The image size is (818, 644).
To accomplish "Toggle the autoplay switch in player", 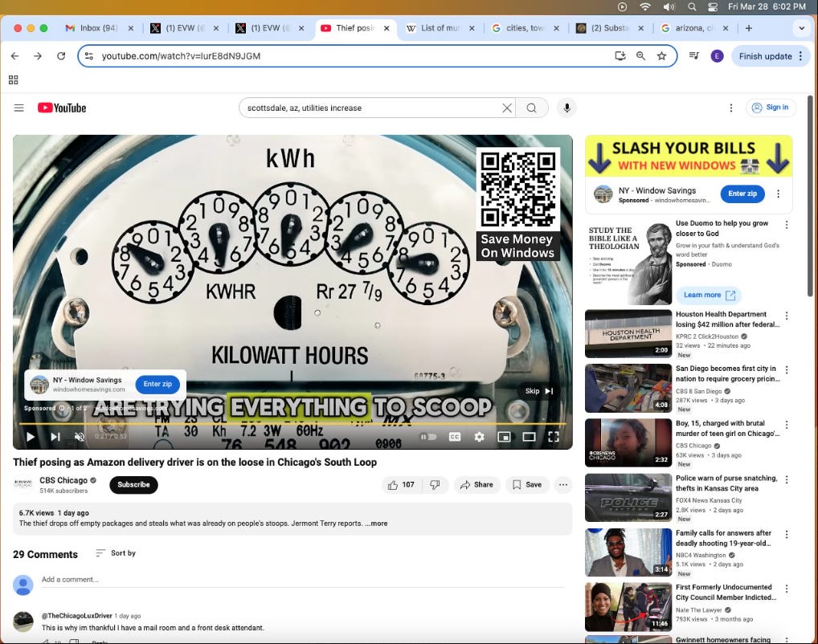I will click(x=428, y=437).
